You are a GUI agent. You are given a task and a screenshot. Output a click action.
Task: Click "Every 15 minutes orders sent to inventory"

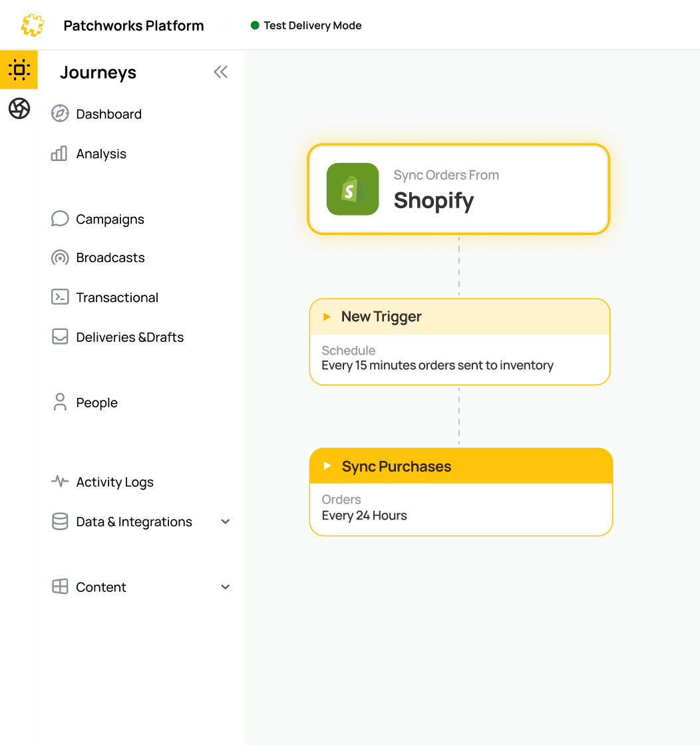[437, 365]
